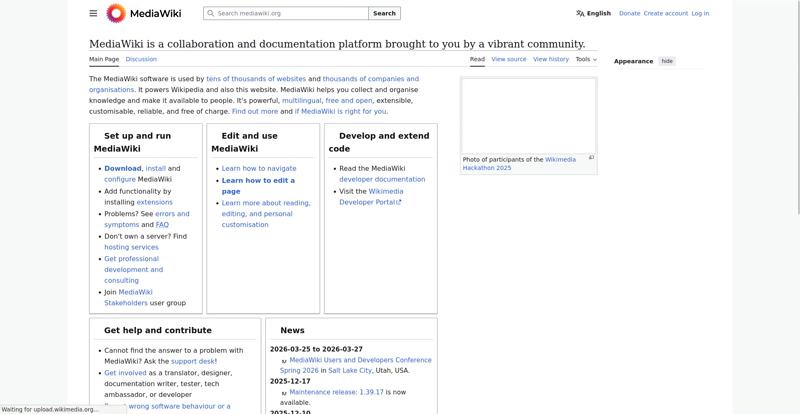Screen dimensions: 800x414
Task: Switch to the Discussion tab
Action: [x=140, y=59]
